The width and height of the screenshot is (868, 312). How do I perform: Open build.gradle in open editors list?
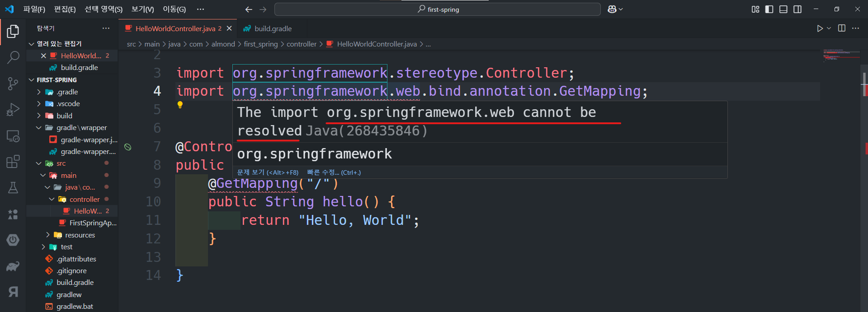coord(79,68)
